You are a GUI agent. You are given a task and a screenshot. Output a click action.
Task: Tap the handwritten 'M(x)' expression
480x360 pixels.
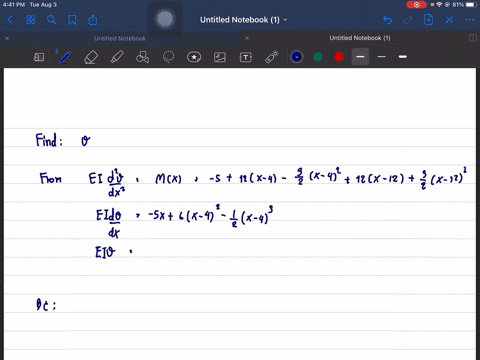(168, 179)
